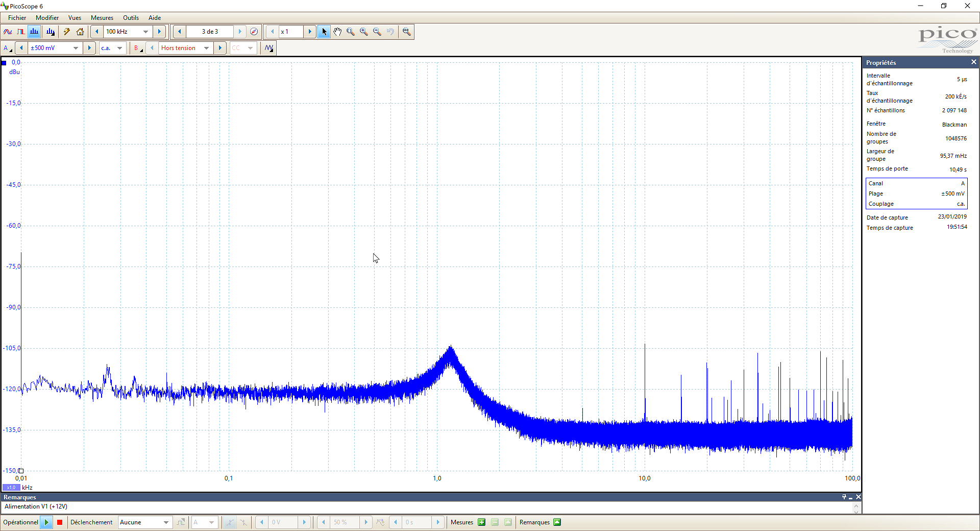
Task: Switch to persistence mode icon
Action: 20,32
